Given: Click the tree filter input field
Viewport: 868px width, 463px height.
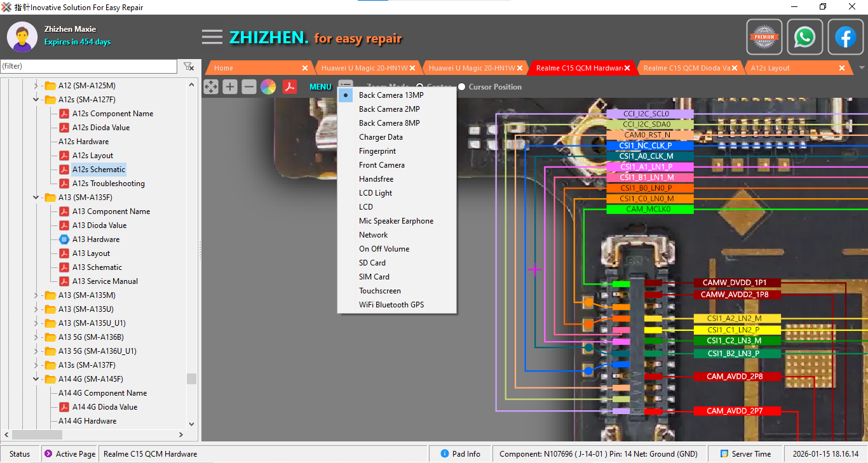Looking at the screenshot, I should tap(88, 66).
